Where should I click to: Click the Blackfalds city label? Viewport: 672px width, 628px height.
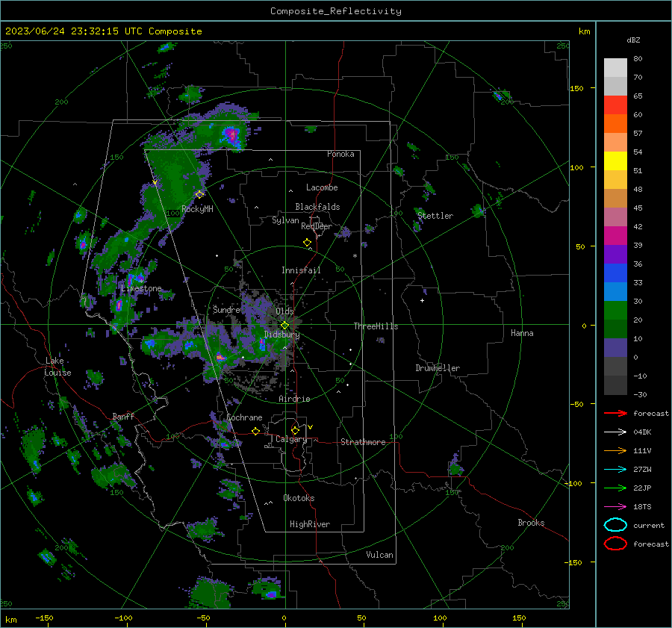pos(317,207)
